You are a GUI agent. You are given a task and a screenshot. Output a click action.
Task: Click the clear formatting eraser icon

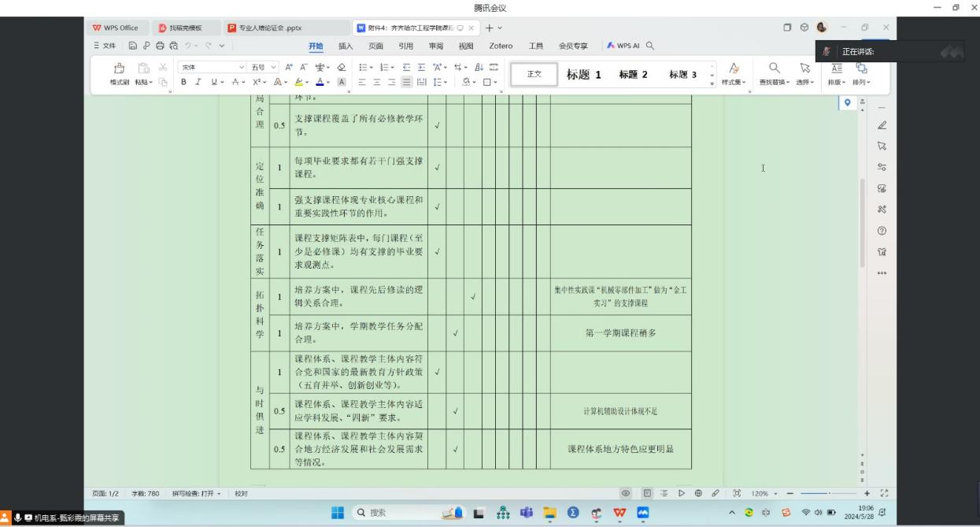(342, 67)
